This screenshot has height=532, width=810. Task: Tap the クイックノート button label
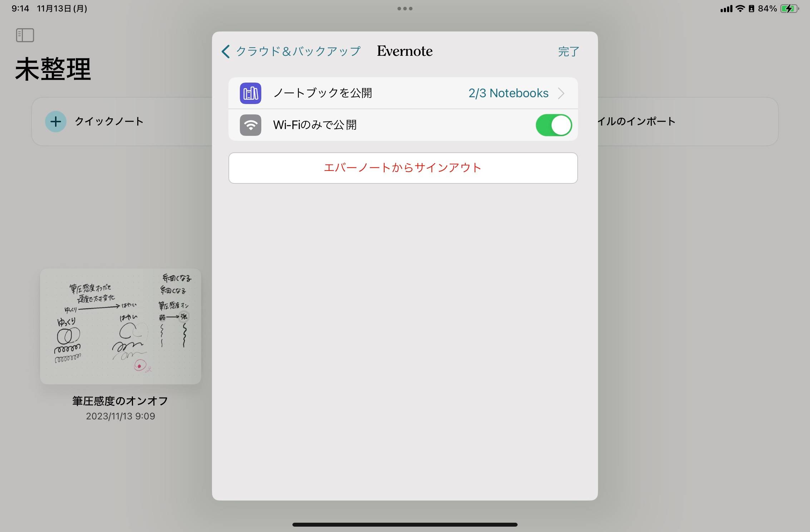click(x=109, y=122)
